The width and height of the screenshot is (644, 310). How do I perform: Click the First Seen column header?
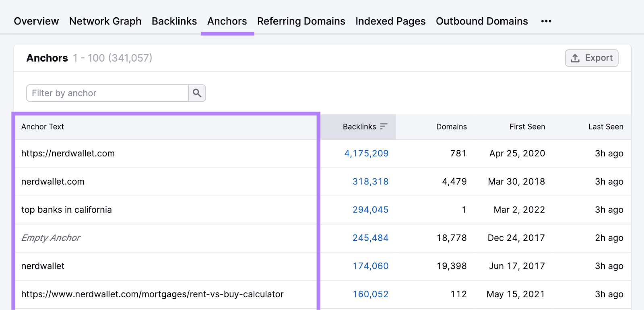(527, 127)
